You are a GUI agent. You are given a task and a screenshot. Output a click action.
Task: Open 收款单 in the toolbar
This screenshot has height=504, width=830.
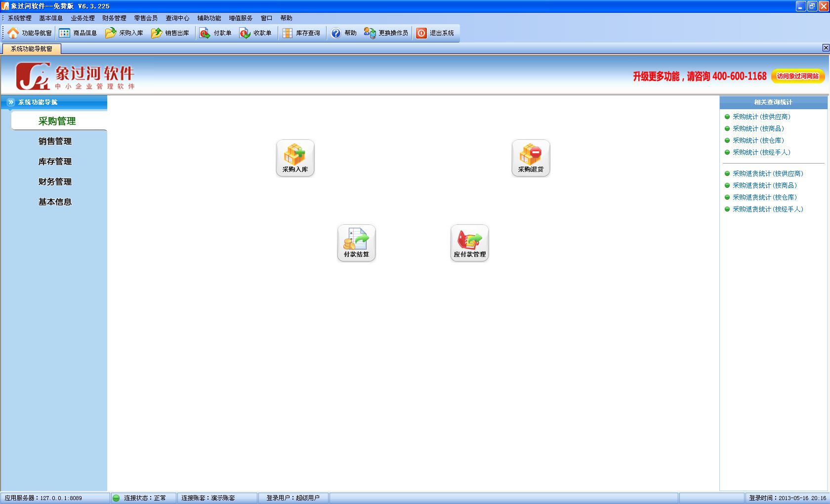[255, 33]
